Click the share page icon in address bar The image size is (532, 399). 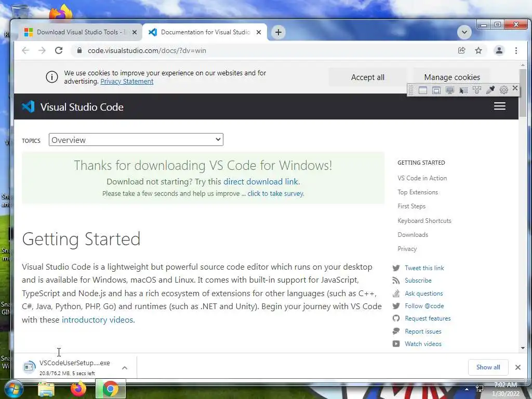pos(462,50)
